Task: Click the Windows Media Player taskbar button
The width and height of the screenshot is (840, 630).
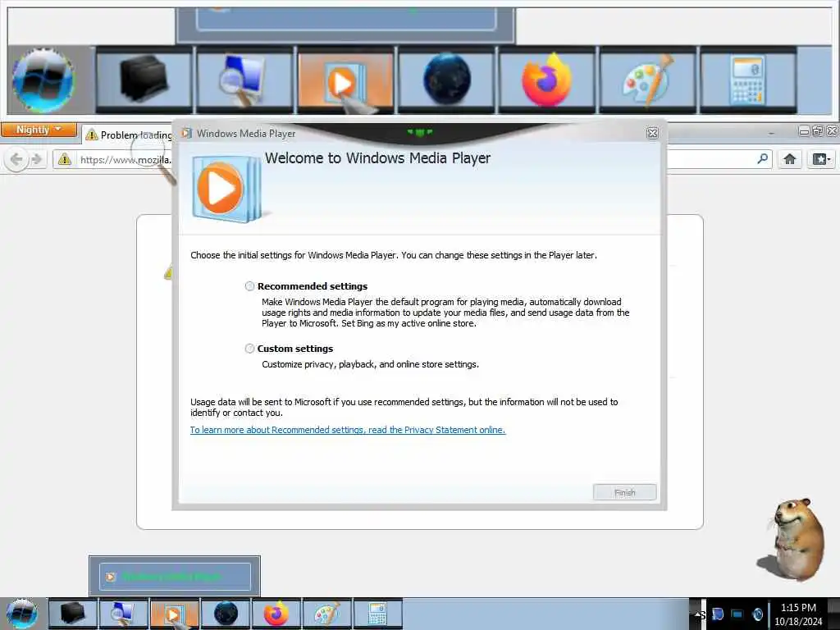Action: (175, 614)
